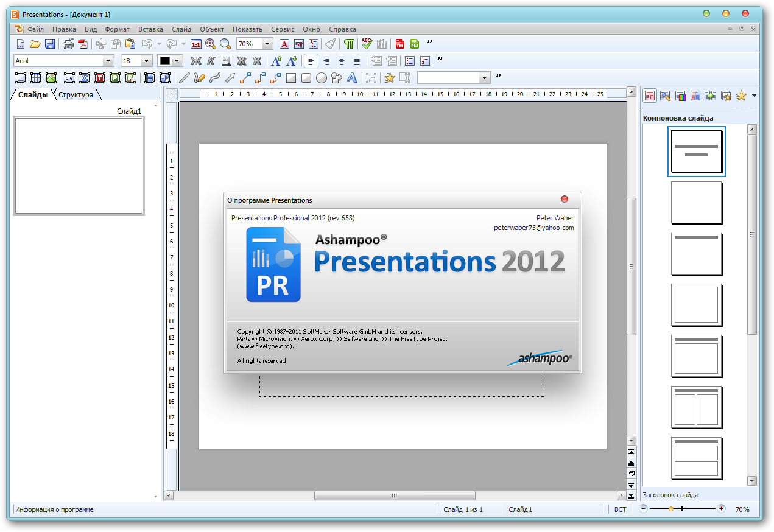Open the Arial font name dropdown
774x532 pixels.
coord(108,61)
